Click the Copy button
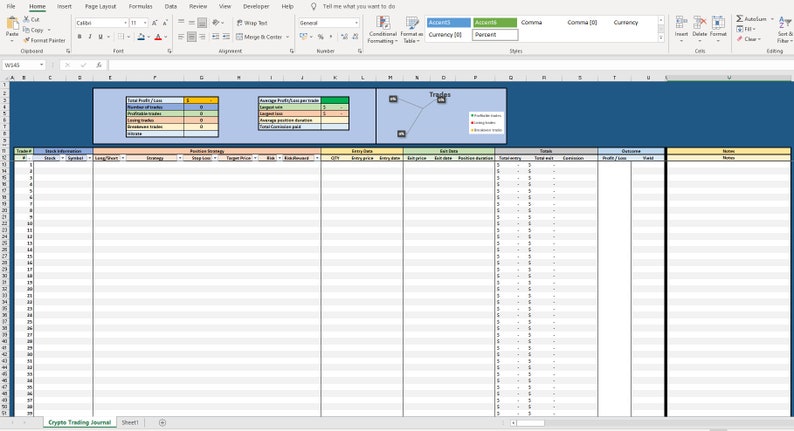 33,30
